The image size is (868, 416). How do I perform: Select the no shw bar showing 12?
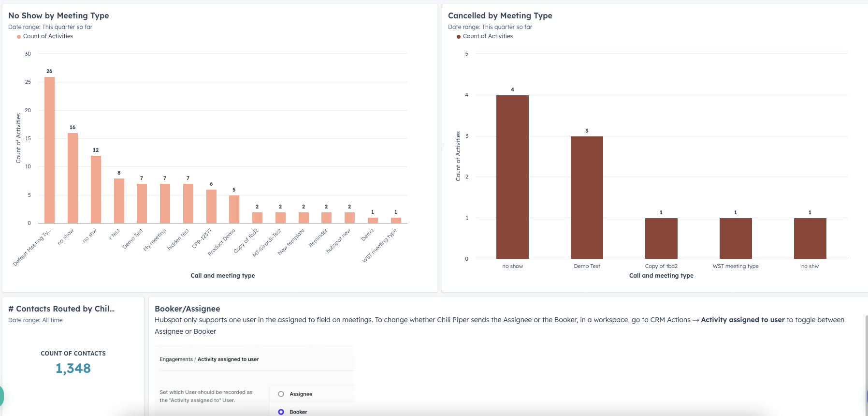click(96, 189)
